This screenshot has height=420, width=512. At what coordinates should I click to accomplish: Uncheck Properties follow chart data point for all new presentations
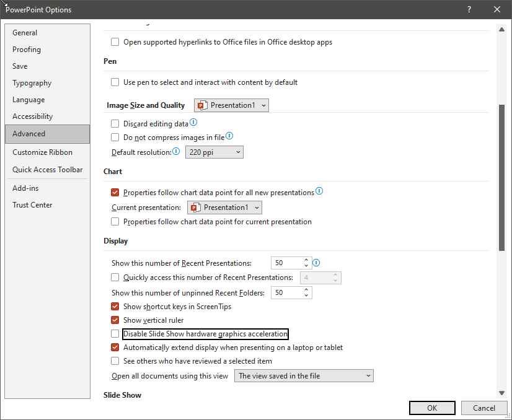click(x=115, y=193)
